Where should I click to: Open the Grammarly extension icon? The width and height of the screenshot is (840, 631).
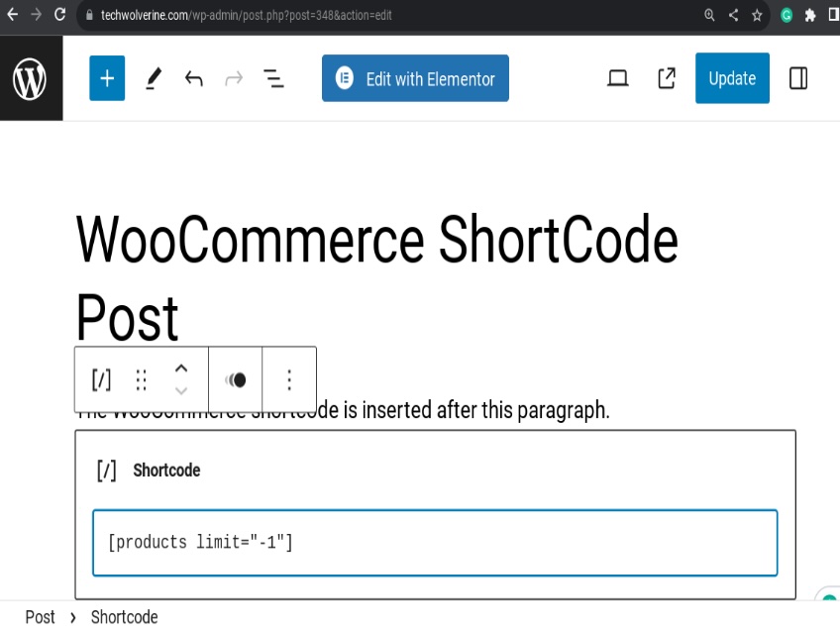point(787,15)
